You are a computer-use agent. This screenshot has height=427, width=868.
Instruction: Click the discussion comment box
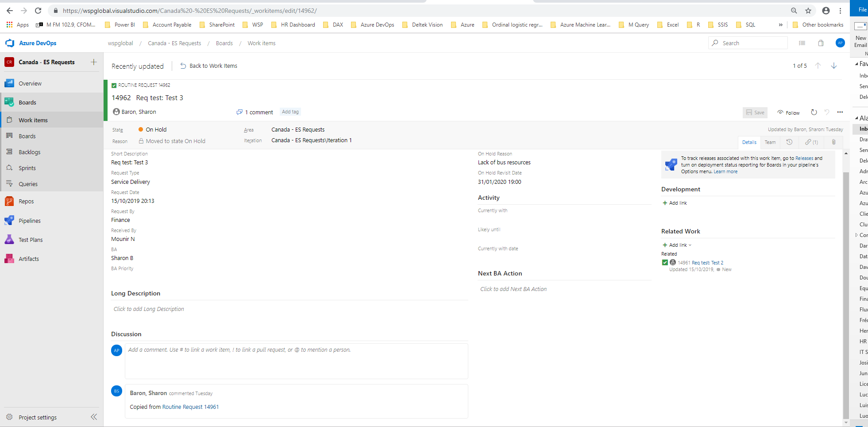click(296, 361)
